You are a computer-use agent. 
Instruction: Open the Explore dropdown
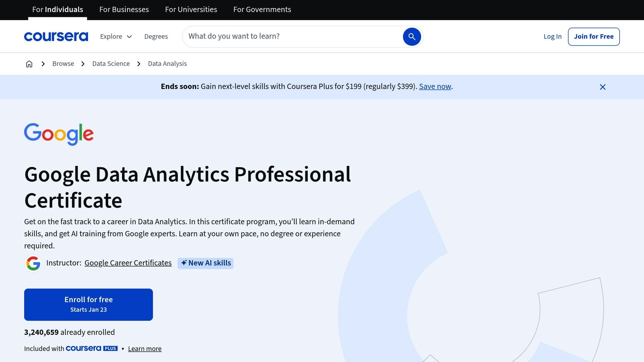(116, 36)
